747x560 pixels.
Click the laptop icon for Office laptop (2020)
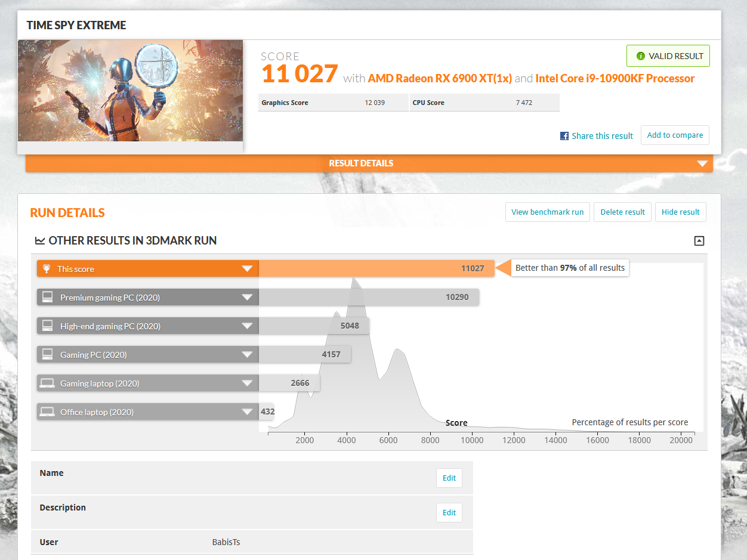point(47,412)
